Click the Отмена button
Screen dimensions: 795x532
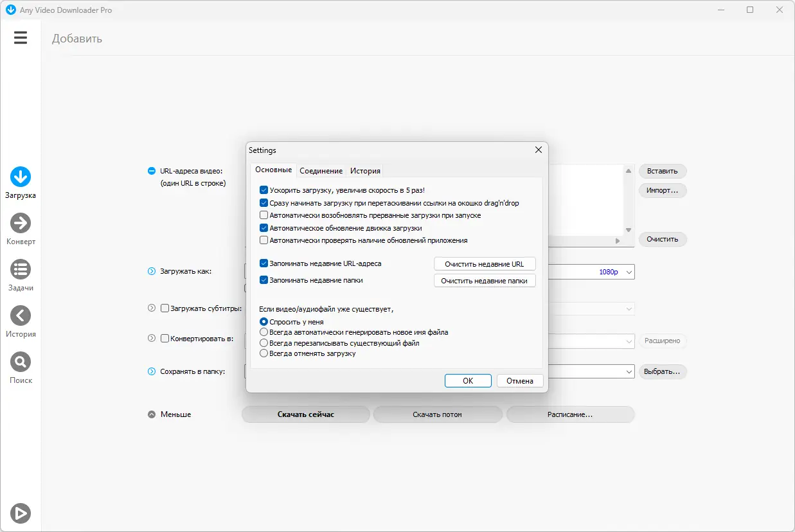point(520,381)
